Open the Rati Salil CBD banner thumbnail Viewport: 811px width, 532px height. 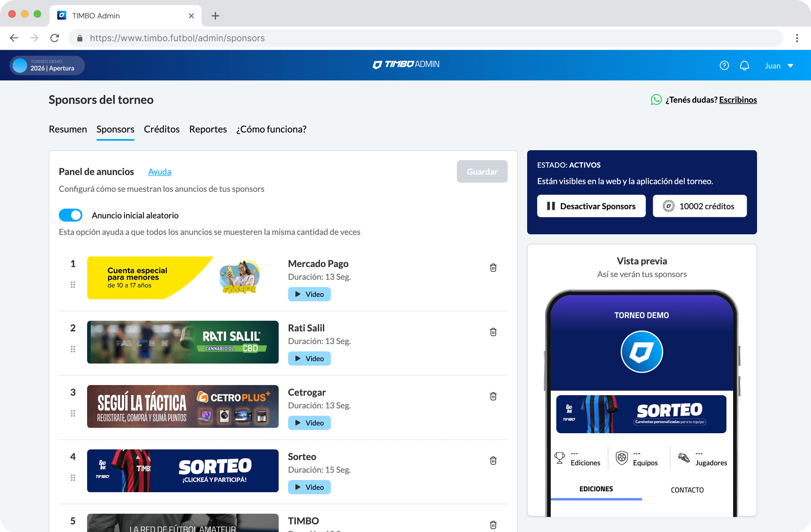click(x=183, y=342)
